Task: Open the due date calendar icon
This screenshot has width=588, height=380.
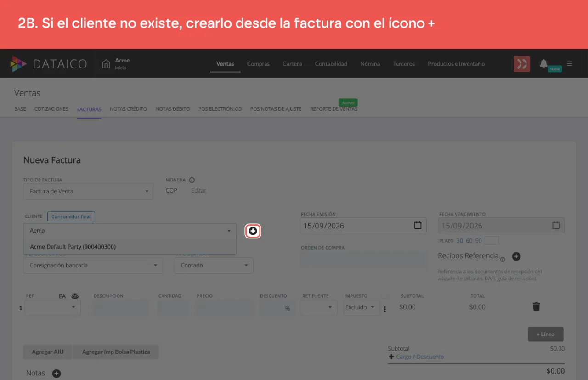Action: pos(556,226)
